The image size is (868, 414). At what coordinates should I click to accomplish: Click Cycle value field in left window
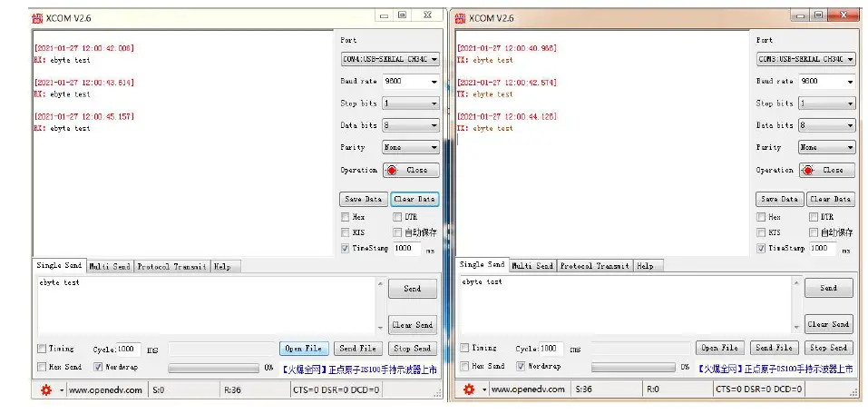tap(129, 350)
